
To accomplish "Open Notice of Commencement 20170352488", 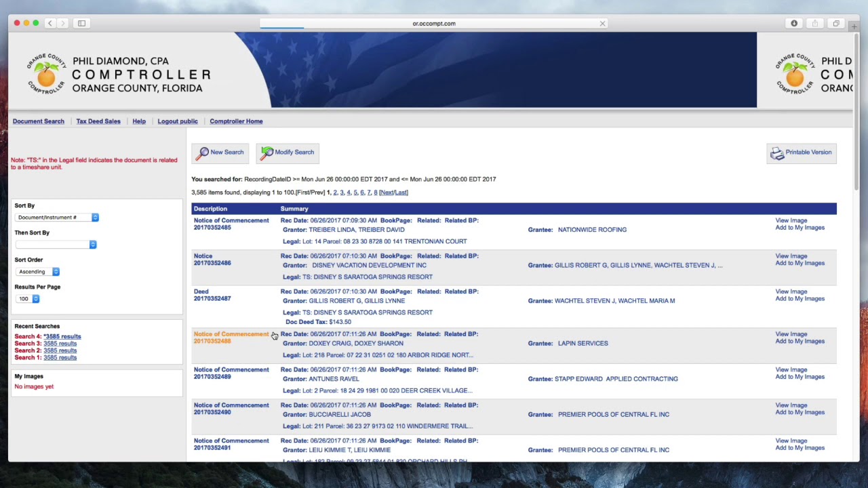I will coord(231,338).
